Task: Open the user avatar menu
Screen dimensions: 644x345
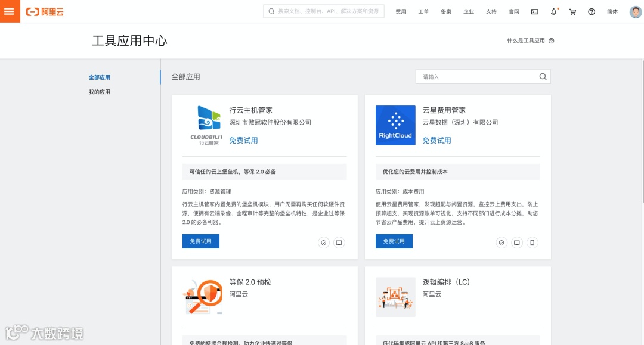Action: coord(636,11)
